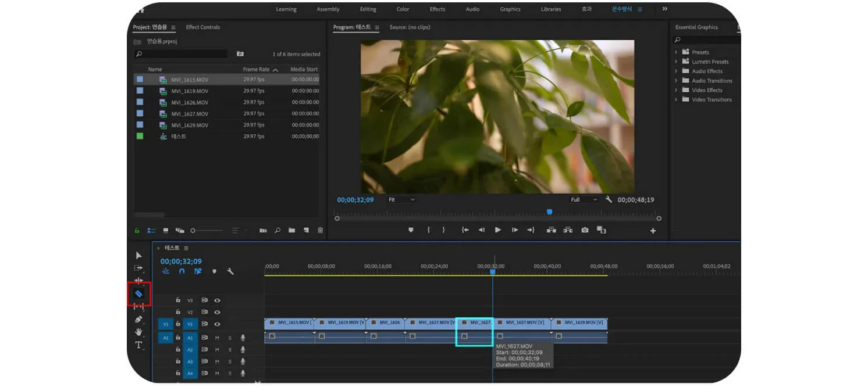The width and height of the screenshot is (868, 387).
Task: Open the Full playback resolution dropdown
Action: [584, 199]
